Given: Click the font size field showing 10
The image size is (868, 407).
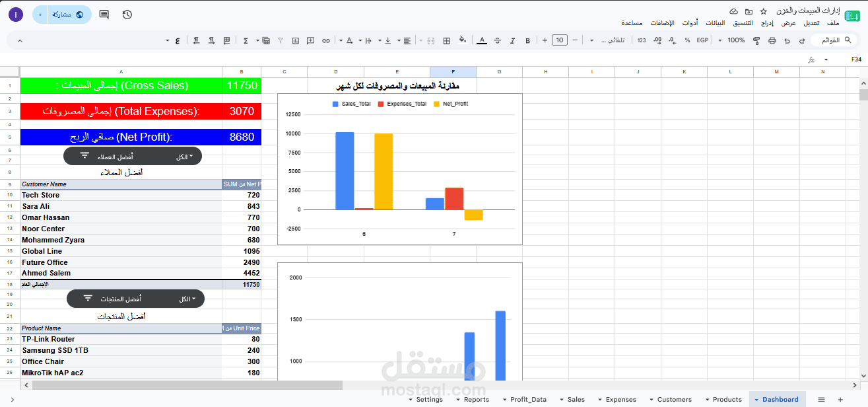Looking at the screenshot, I should pos(560,40).
